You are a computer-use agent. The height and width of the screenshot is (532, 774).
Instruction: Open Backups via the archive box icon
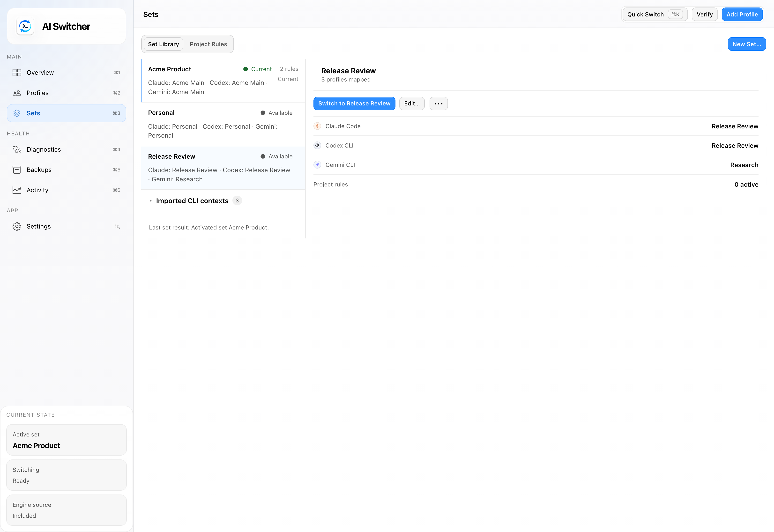coord(17,170)
